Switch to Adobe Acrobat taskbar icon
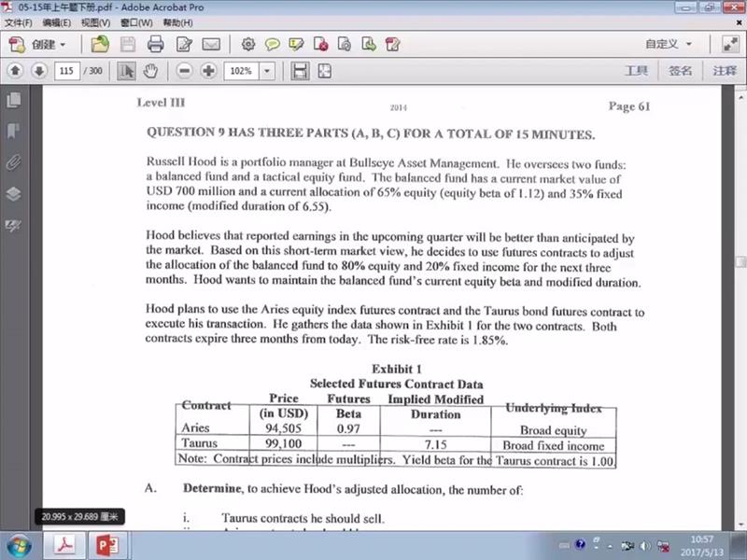 (x=64, y=546)
